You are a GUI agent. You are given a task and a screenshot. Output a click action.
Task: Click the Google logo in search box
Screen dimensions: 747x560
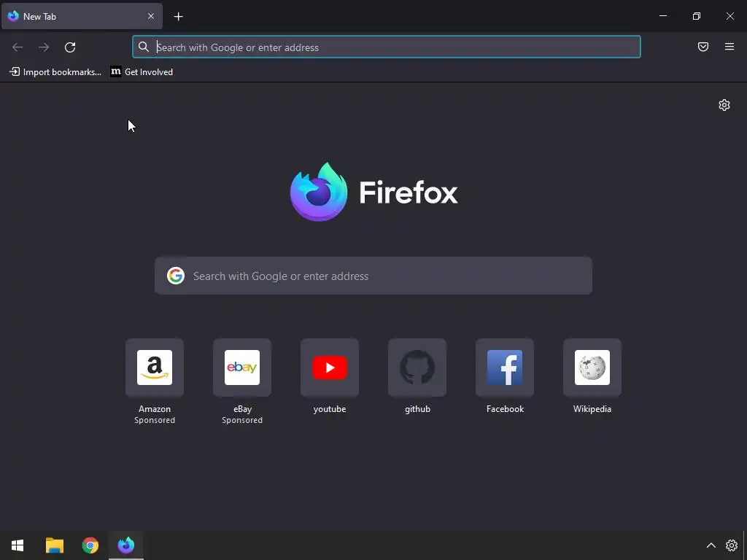[176, 276]
